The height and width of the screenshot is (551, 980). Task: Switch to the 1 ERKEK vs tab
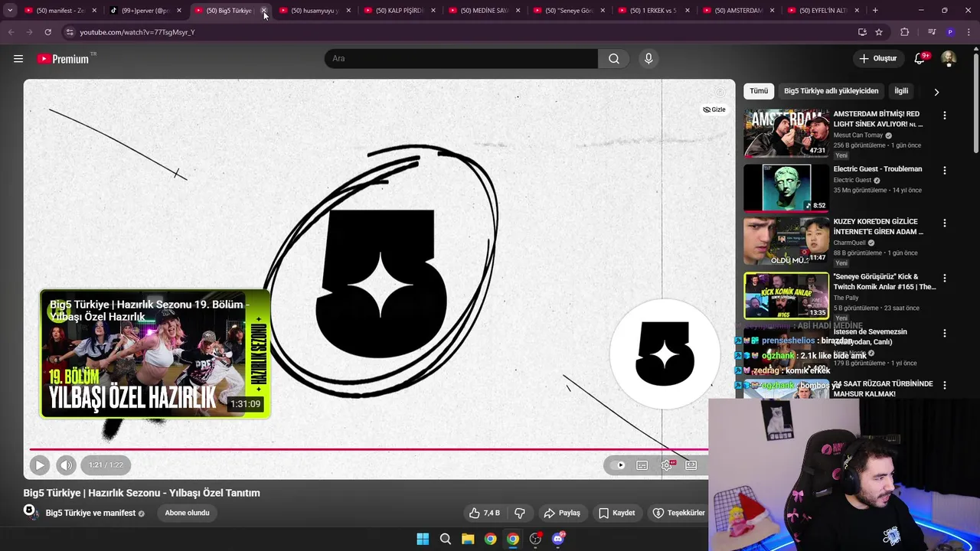tap(652, 11)
